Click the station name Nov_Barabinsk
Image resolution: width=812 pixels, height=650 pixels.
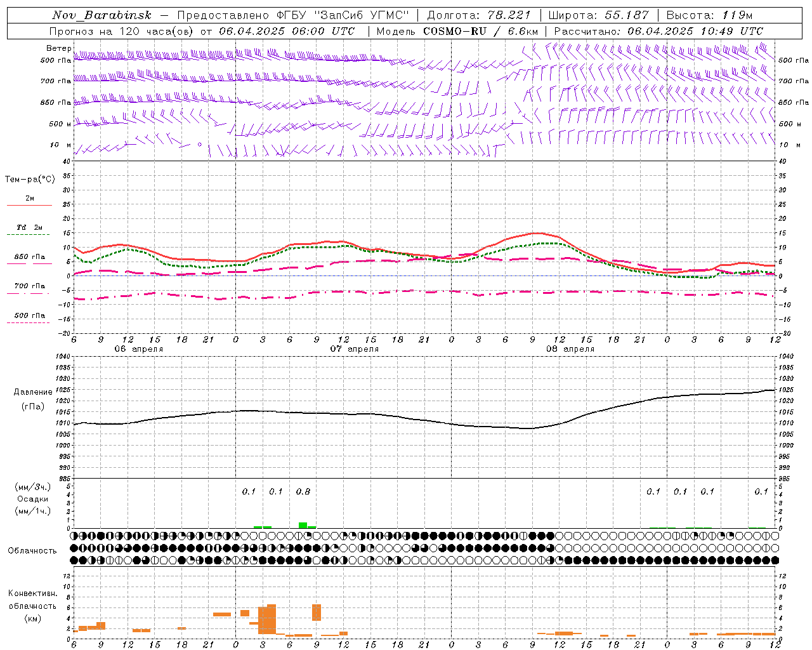point(101,15)
